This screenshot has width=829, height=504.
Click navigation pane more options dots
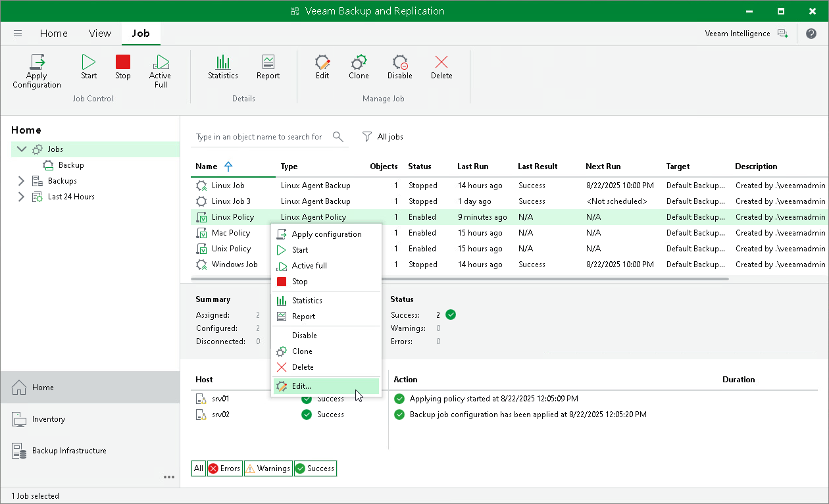pyautogui.click(x=169, y=477)
